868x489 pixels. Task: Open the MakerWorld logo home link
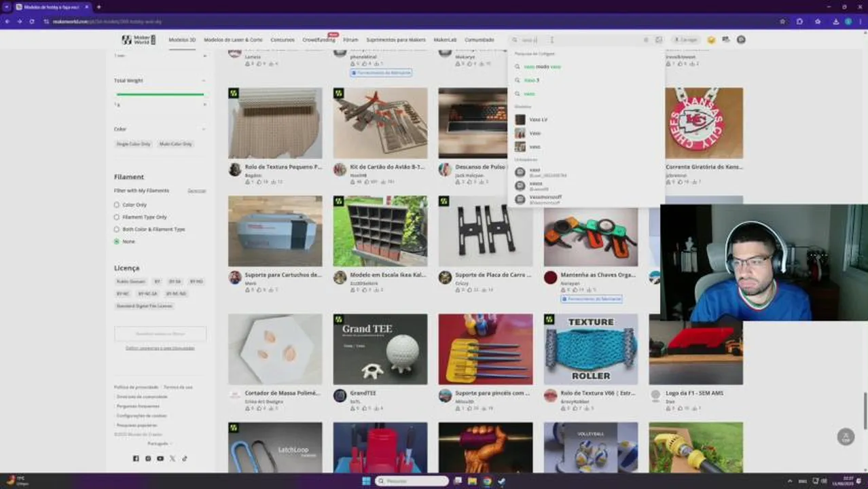pyautogui.click(x=139, y=40)
